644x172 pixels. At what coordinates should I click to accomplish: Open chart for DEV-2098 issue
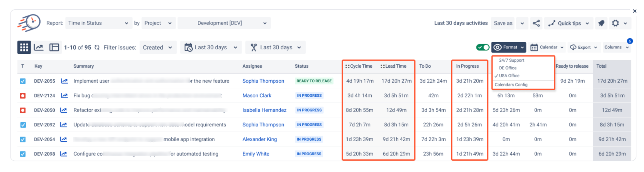click(x=64, y=154)
